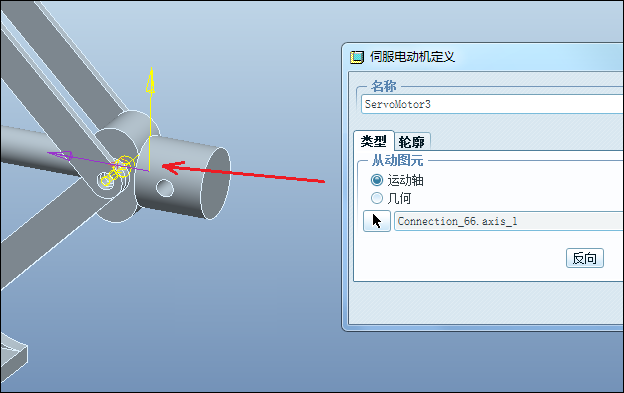
Task: Click the red pointer arrowhead
Action: (x=173, y=167)
